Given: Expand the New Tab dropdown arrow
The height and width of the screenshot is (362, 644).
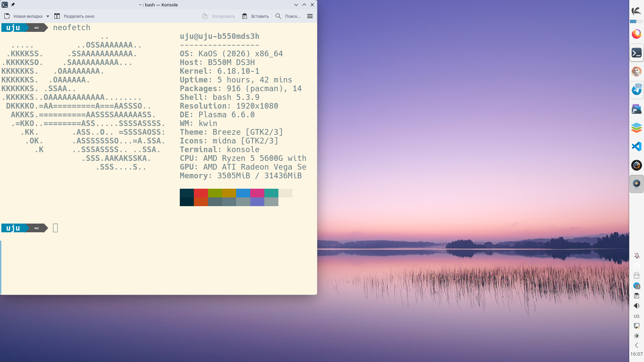Looking at the screenshot, I should pyautogui.click(x=48, y=16).
